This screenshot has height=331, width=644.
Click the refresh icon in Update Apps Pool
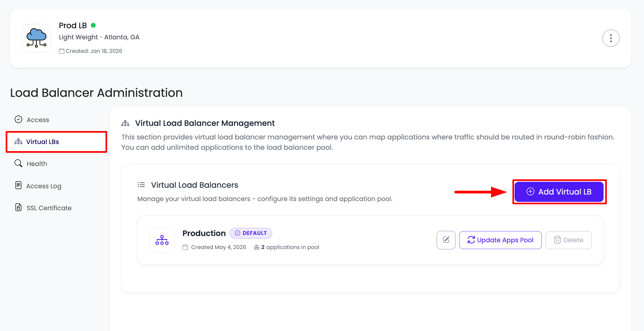pyautogui.click(x=471, y=240)
